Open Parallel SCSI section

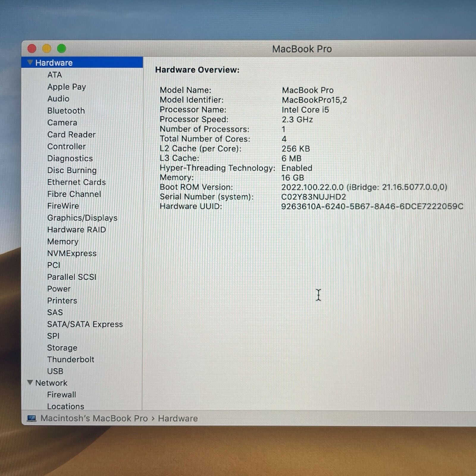point(72,277)
